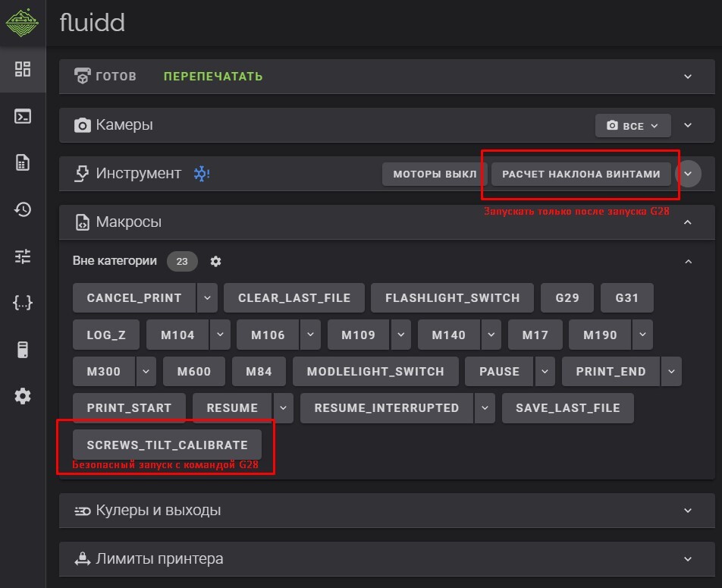The height and width of the screenshot is (588, 722).
Task: Open the M104 macro parameters arrow
Action: click(x=220, y=335)
